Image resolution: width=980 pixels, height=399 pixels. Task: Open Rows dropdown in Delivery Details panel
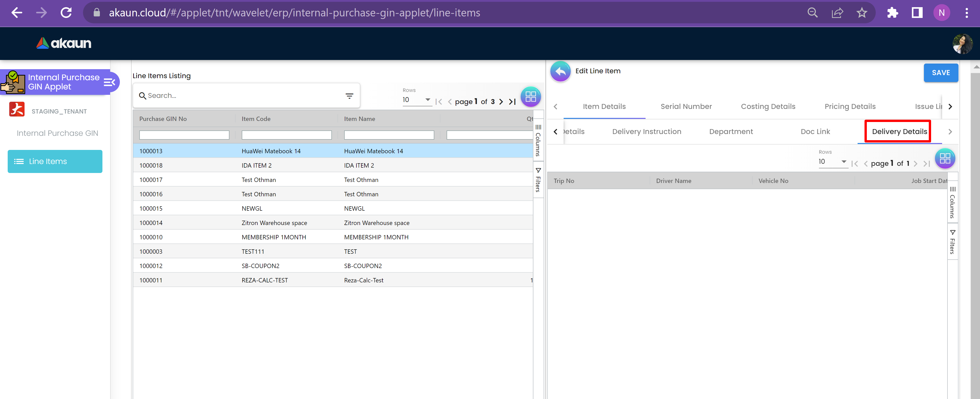pyautogui.click(x=833, y=162)
